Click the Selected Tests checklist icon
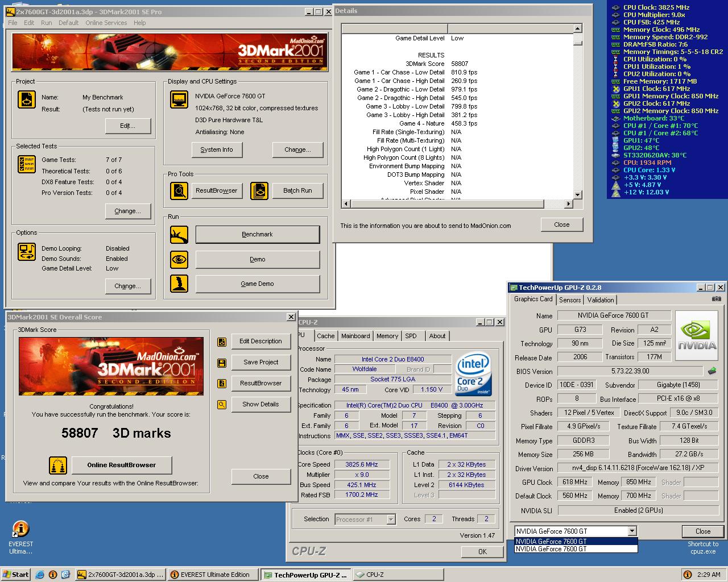728x582 pixels. coord(27,164)
